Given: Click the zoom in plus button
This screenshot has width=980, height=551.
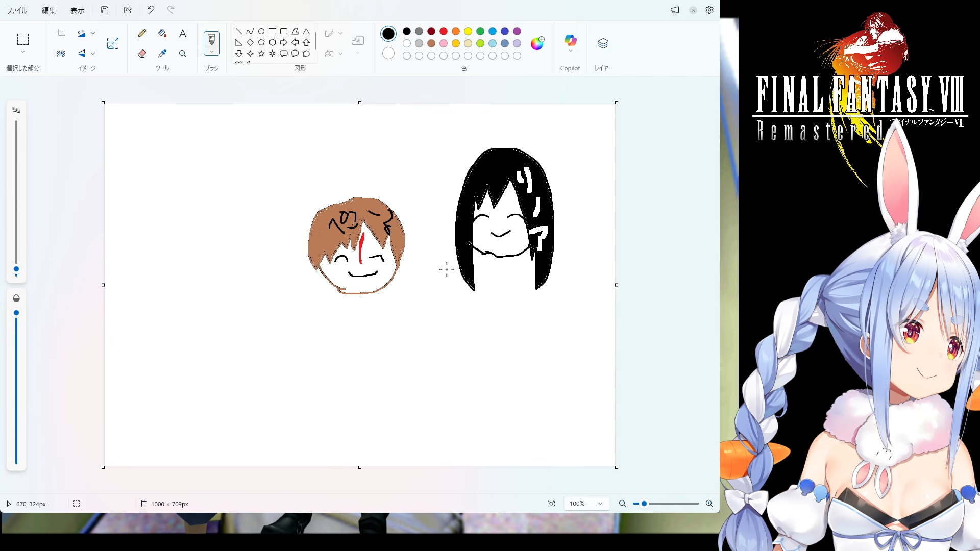Looking at the screenshot, I should (709, 504).
